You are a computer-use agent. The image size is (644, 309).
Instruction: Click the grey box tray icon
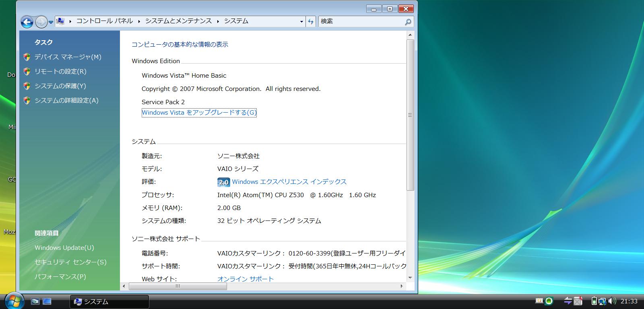pos(578,301)
